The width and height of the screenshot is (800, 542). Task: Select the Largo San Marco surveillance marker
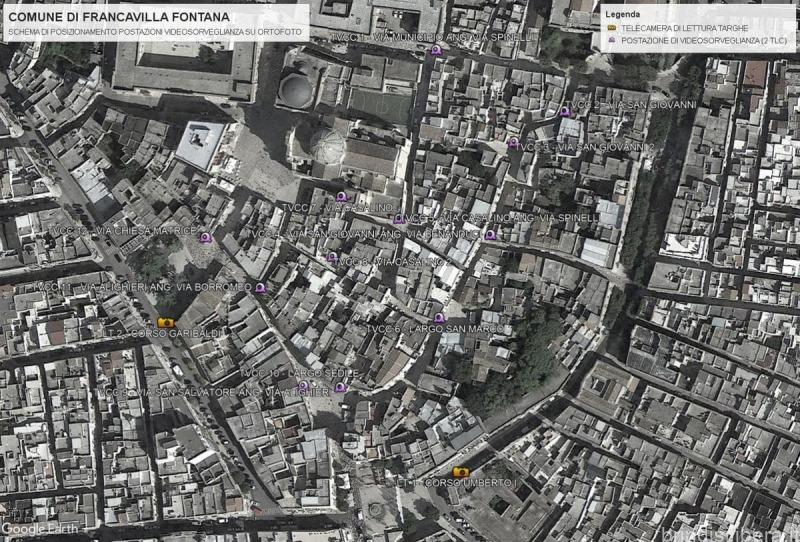point(439,318)
